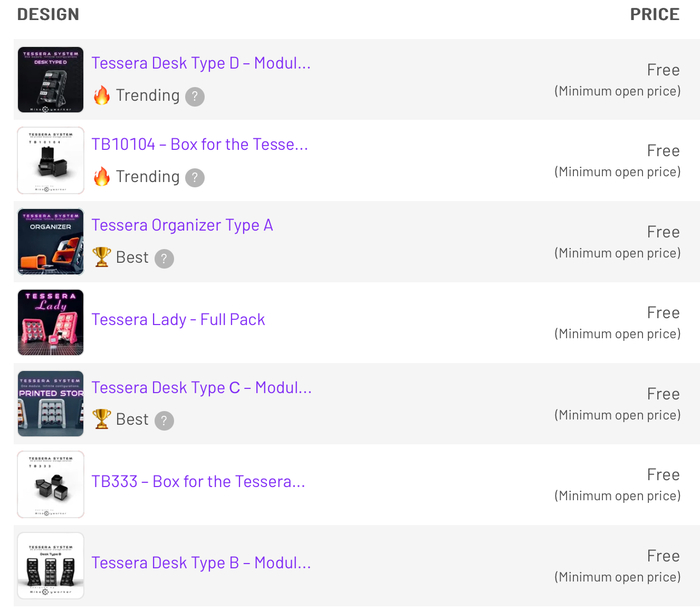The height and width of the screenshot is (610, 700).
Task: Open Tessera Desk Type D design link
Action: (201, 63)
